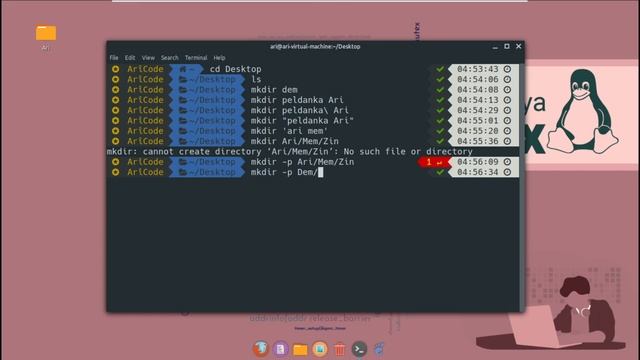
Task: Click the timestamp 04:56:09
Action: (478, 162)
